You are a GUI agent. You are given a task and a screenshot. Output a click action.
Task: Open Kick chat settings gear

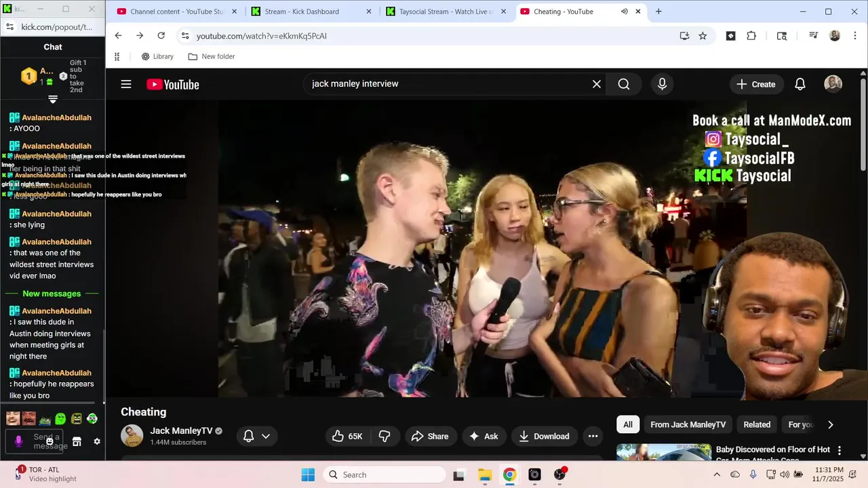97,441
